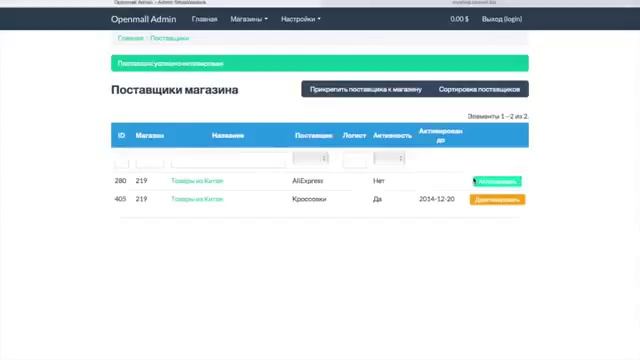Click the Поставщики breadcrumb
The height and width of the screenshot is (360, 640).
pos(169,38)
